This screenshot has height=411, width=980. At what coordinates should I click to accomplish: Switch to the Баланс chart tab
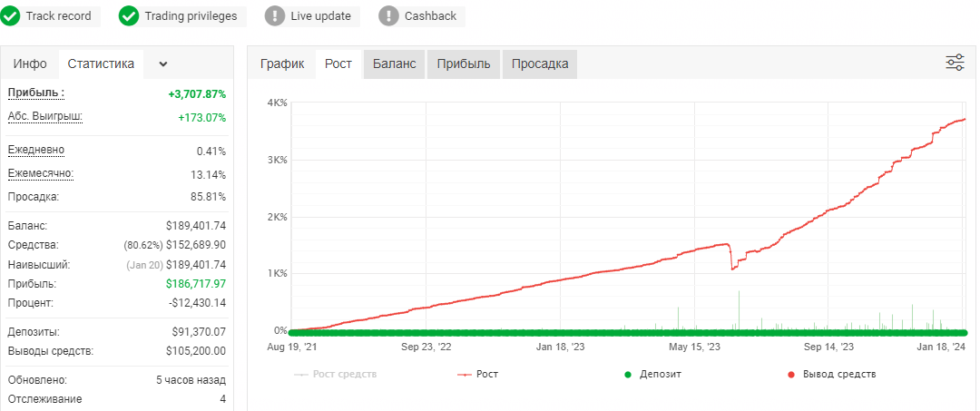tap(395, 64)
